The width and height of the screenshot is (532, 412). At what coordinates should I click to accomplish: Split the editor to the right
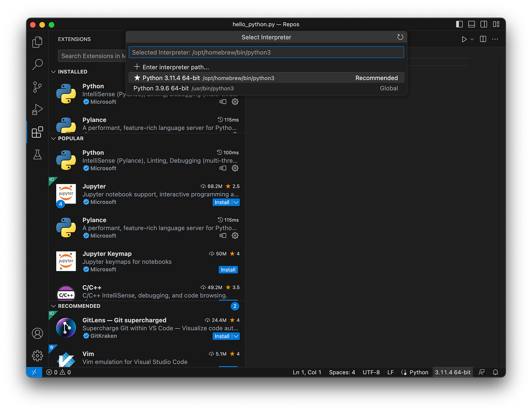click(483, 39)
